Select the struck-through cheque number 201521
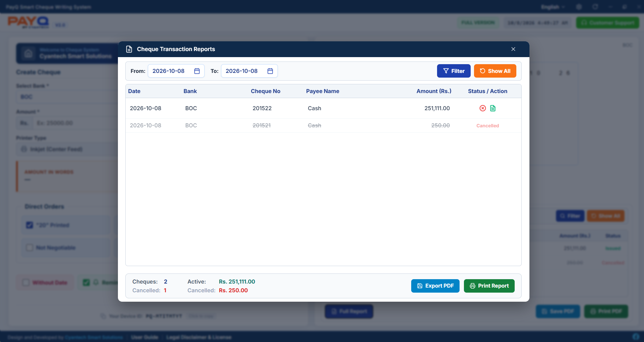The width and height of the screenshot is (644, 342). coord(262,125)
